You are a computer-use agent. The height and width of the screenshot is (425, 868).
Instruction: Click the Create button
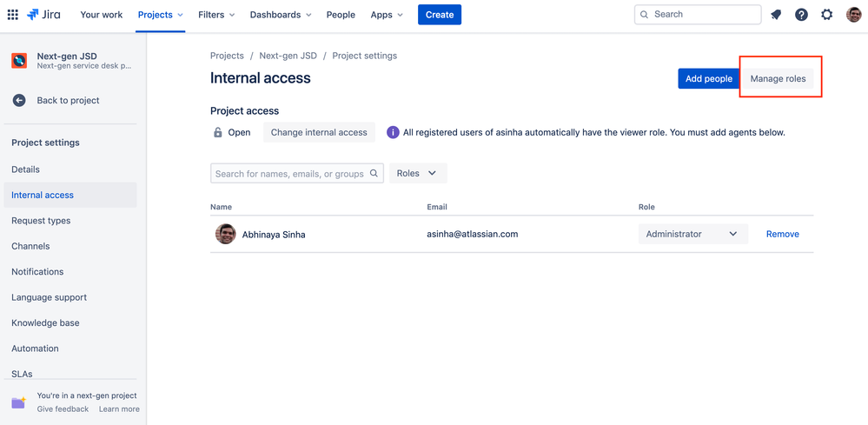pyautogui.click(x=440, y=15)
